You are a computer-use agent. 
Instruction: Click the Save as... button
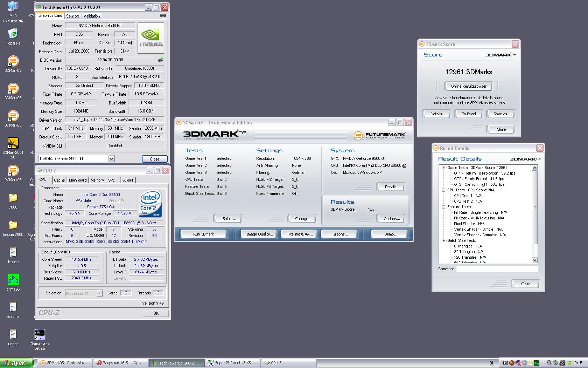point(502,114)
